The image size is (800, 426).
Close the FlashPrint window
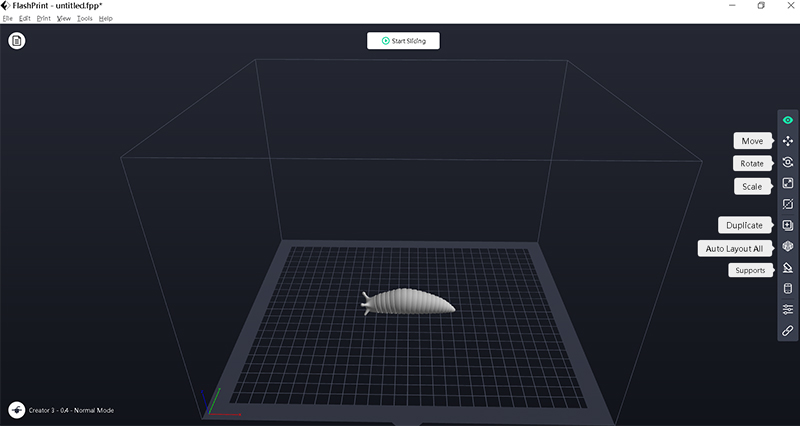tap(790, 6)
